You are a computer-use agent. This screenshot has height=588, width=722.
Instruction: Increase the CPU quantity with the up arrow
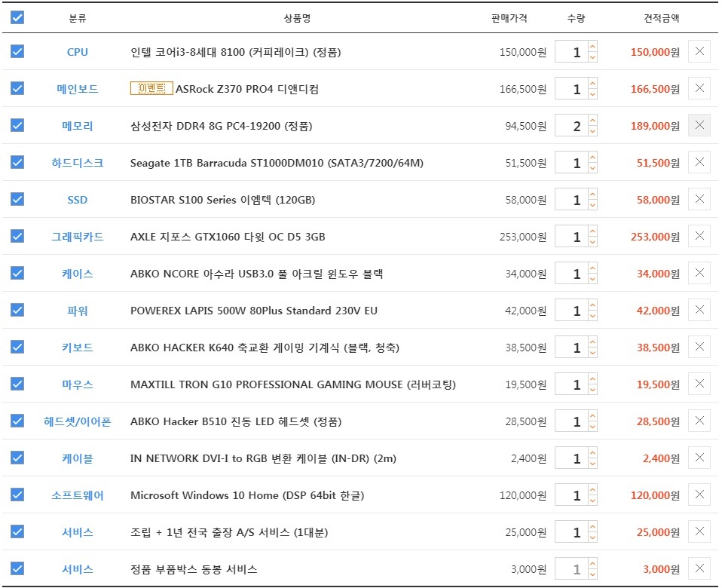(x=592, y=46)
